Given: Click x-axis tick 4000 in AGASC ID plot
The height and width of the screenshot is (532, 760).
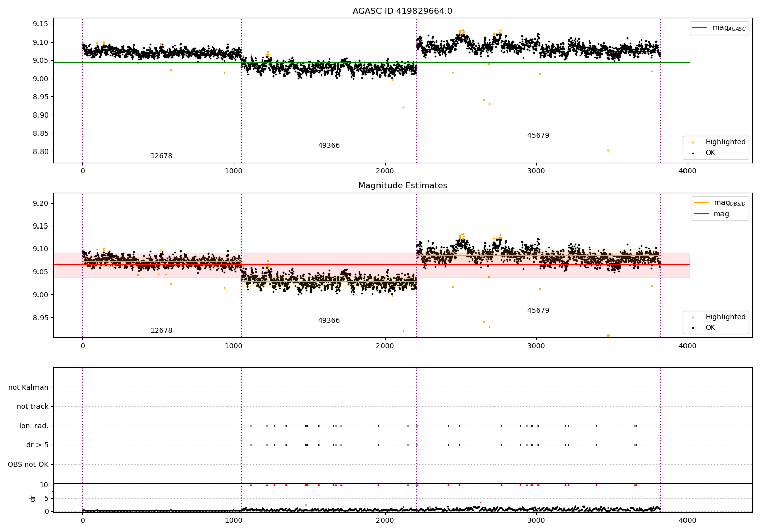Looking at the screenshot, I should (688, 171).
